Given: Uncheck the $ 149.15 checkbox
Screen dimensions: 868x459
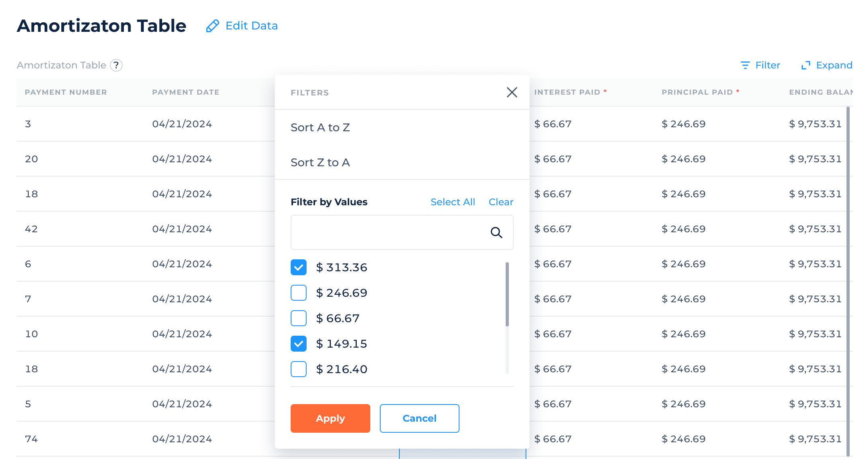Looking at the screenshot, I should (299, 344).
